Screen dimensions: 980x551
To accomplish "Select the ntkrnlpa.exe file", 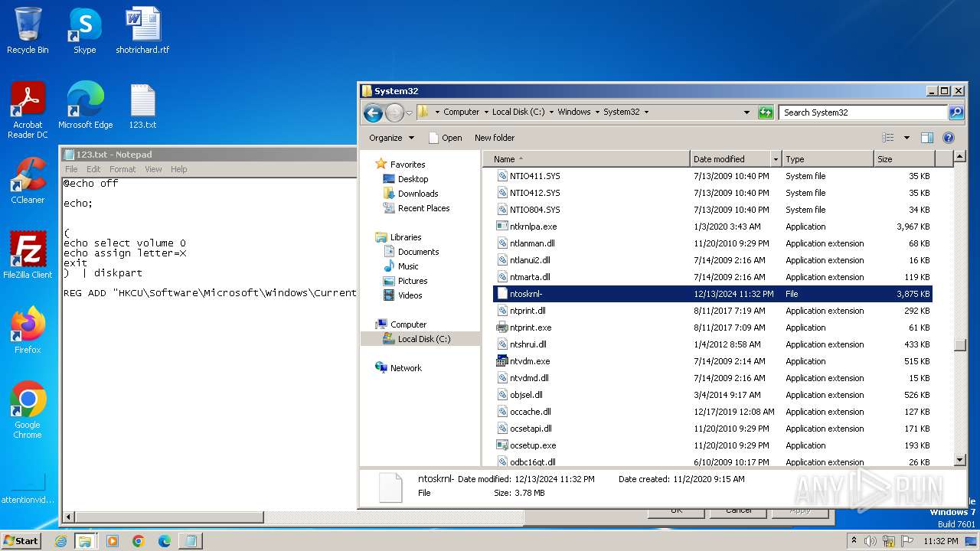I will pos(533,227).
